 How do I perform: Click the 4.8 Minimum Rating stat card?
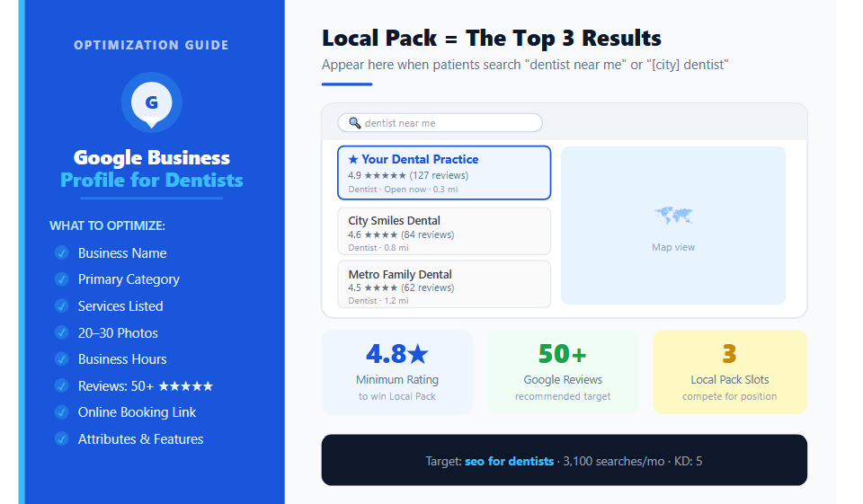(396, 372)
